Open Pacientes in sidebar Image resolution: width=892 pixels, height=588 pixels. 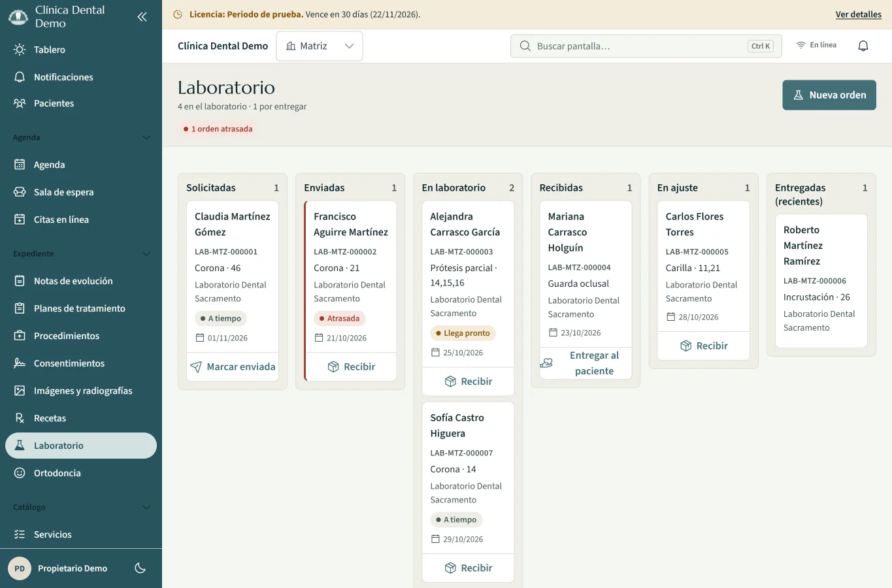tap(81, 103)
